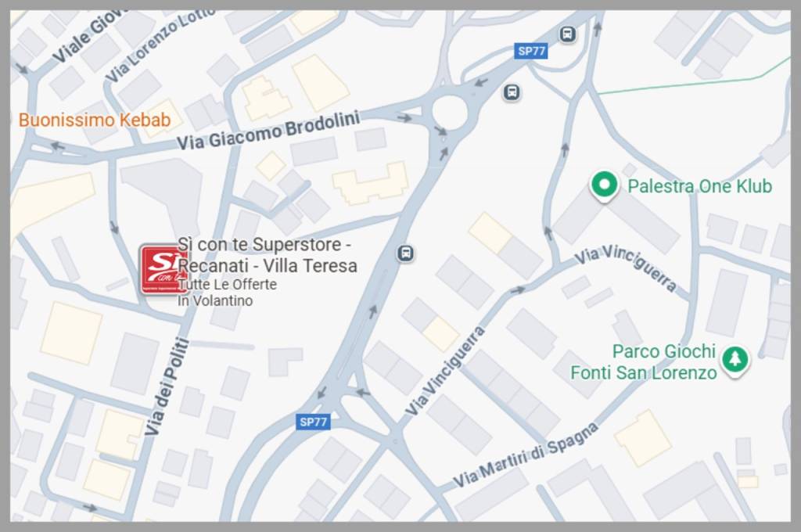Open Sì con te Superstore Recanati label

(268, 255)
